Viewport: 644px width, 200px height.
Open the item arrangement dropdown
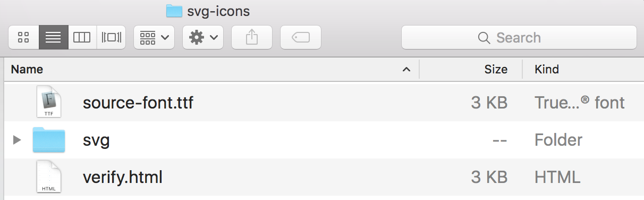click(154, 37)
